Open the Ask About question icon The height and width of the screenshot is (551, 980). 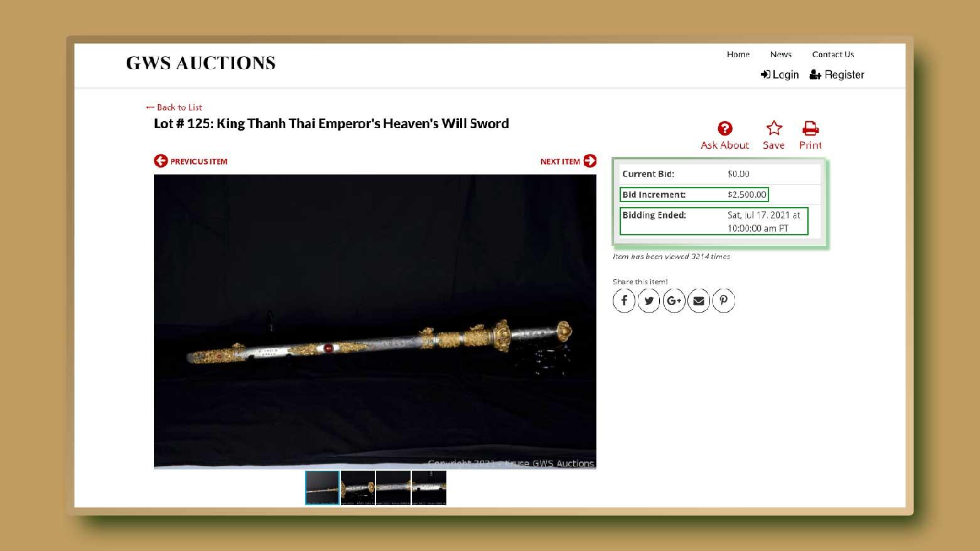click(724, 129)
